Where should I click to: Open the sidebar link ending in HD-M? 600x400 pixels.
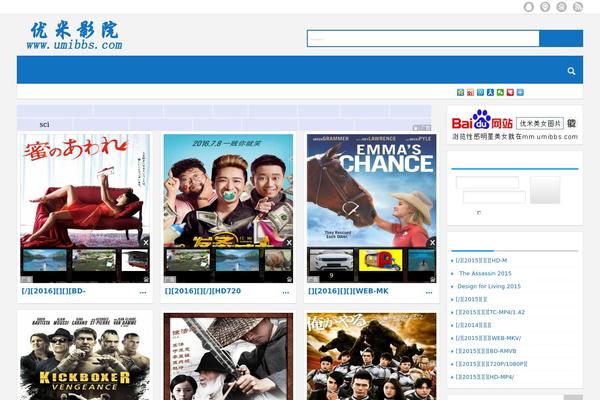(481, 260)
